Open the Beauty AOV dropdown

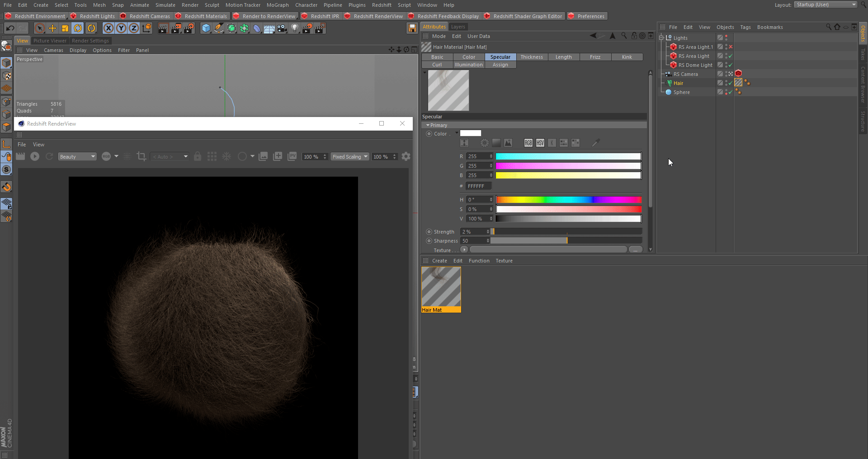click(77, 157)
